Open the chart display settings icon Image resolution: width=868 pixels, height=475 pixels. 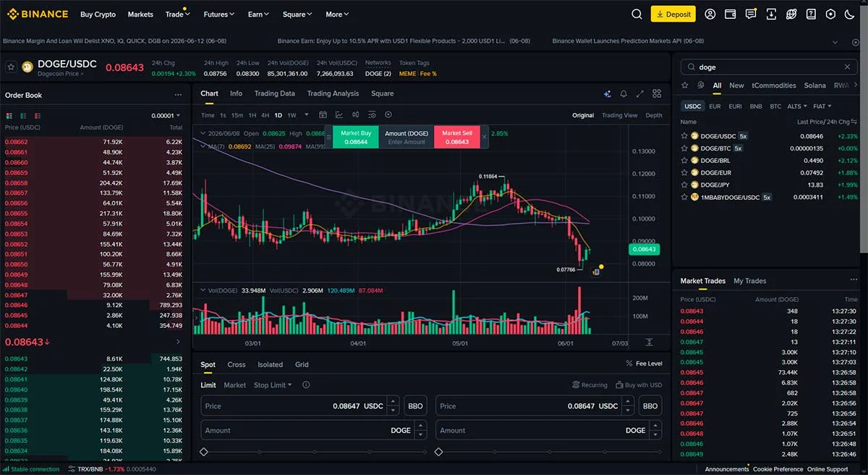pyautogui.click(x=372, y=114)
